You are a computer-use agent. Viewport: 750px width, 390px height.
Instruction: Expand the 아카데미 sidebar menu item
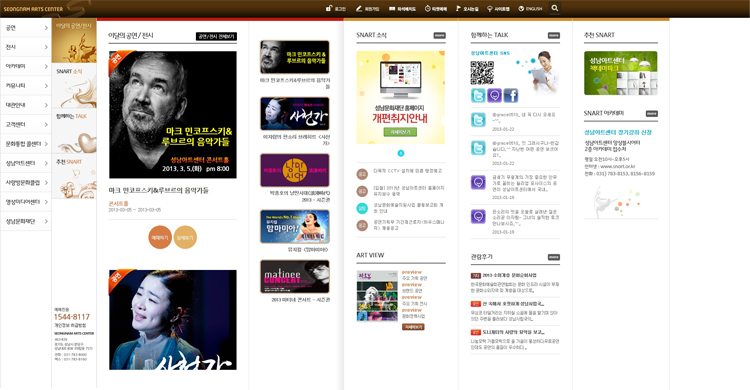tap(26, 66)
